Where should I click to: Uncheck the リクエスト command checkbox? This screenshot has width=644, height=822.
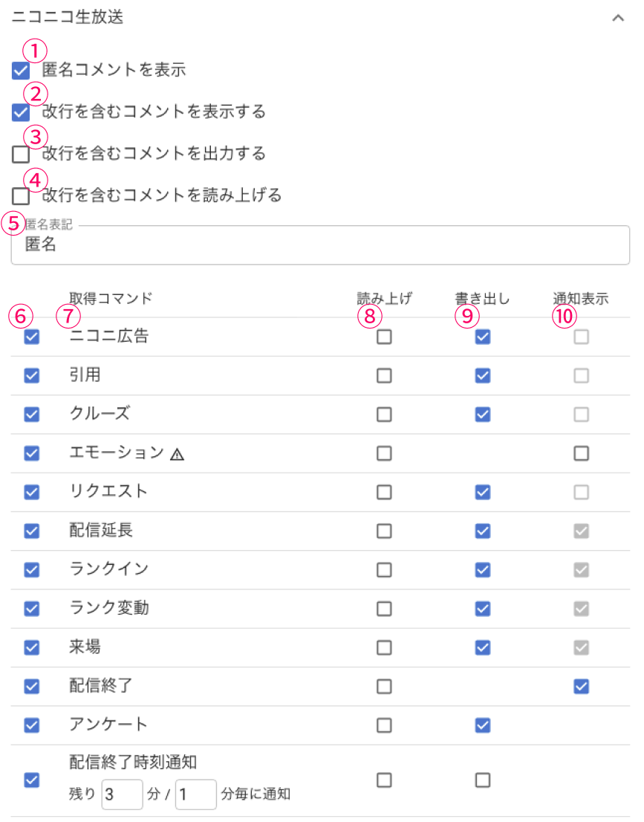pos(32,491)
